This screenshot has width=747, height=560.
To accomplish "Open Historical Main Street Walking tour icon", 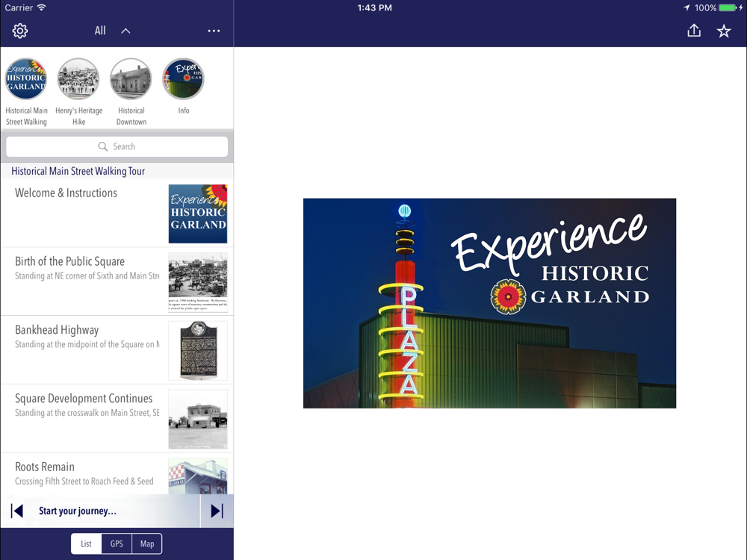I will coord(26,79).
